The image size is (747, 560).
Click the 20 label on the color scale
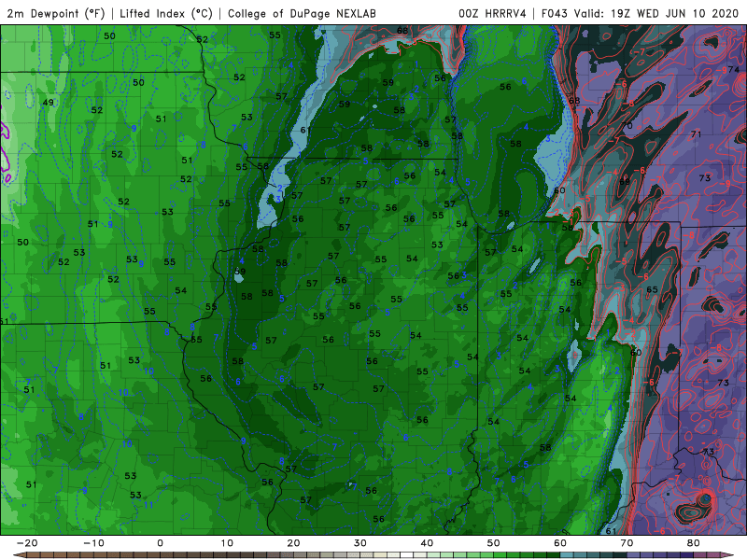293,543
